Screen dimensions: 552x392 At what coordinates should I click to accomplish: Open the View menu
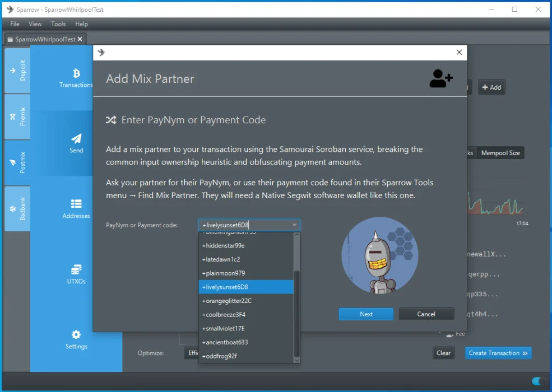35,24
